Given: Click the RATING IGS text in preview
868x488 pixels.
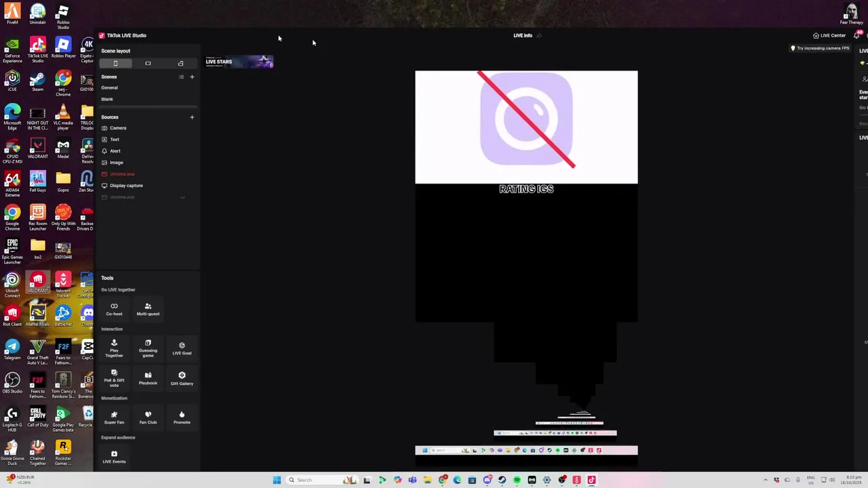Looking at the screenshot, I should [x=526, y=189].
